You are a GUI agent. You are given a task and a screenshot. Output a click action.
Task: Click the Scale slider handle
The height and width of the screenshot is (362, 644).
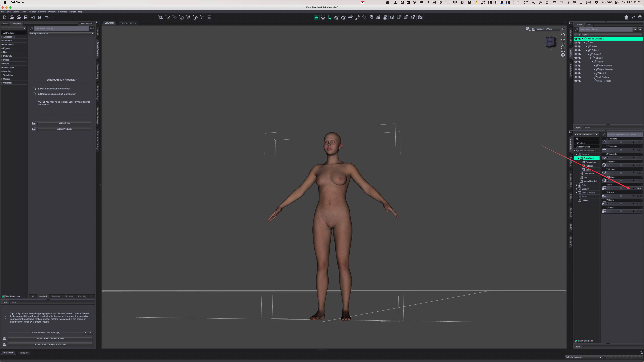coord(621,188)
